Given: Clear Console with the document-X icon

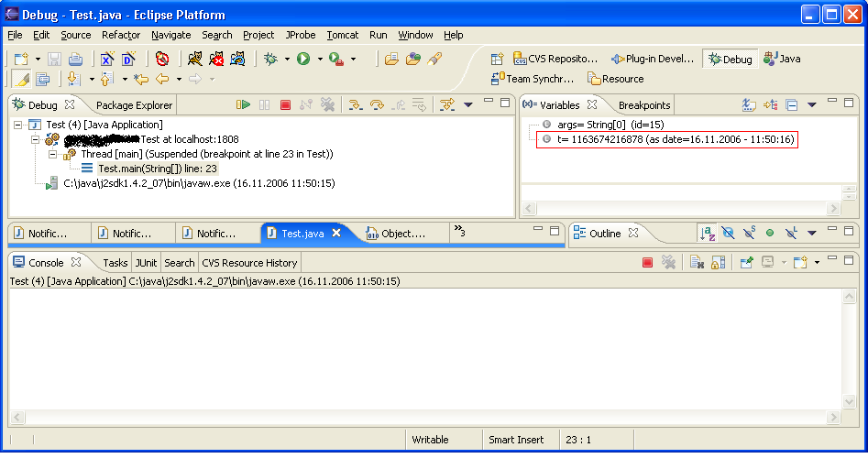Looking at the screenshot, I should [697, 262].
